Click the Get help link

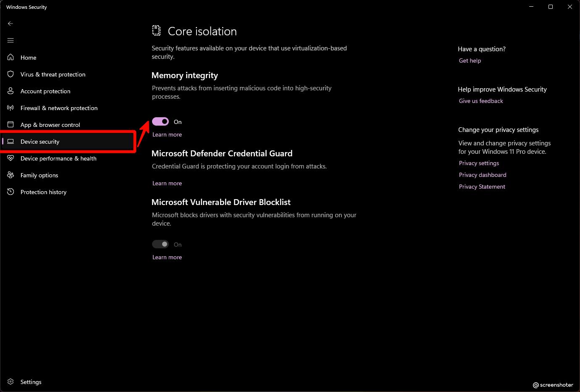click(470, 61)
